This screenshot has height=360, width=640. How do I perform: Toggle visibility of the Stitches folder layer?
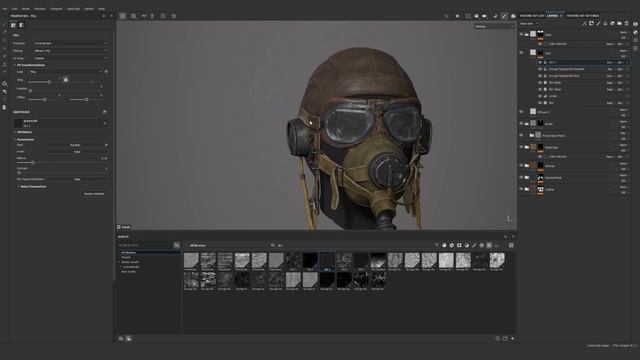coord(521,165)
